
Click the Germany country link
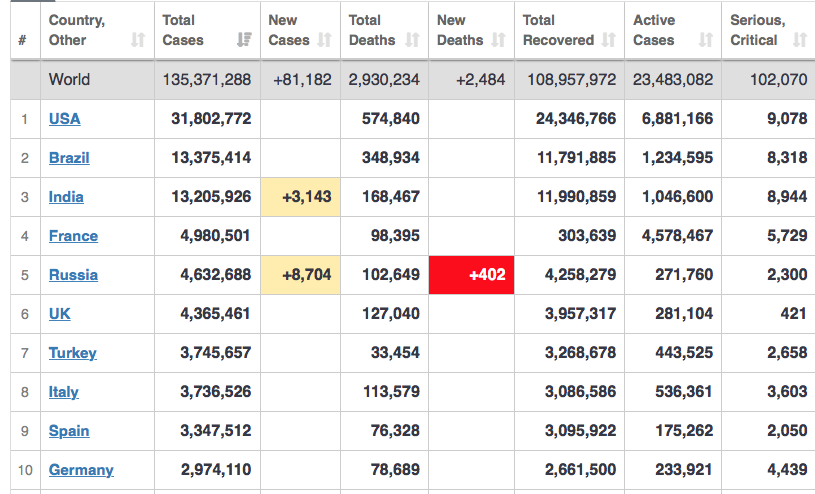81,470
